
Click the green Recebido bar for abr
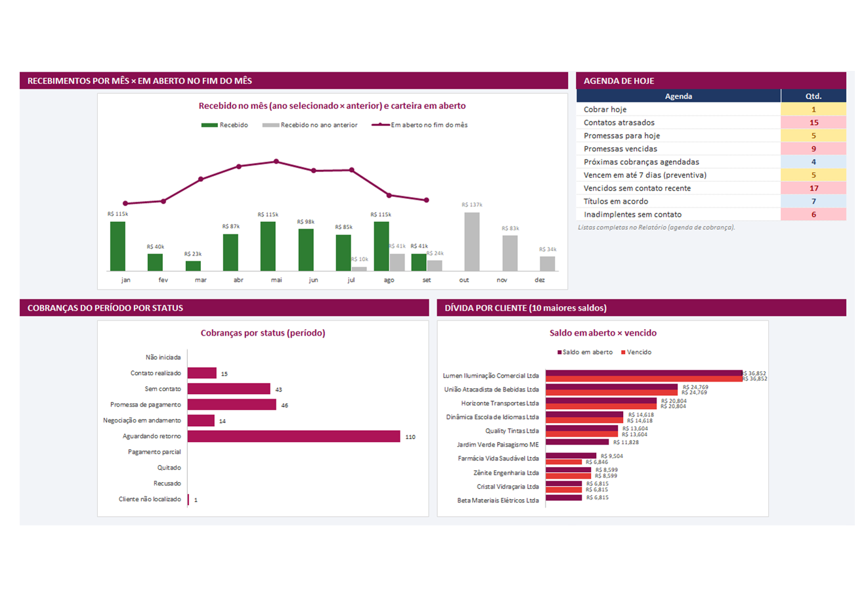230,253
